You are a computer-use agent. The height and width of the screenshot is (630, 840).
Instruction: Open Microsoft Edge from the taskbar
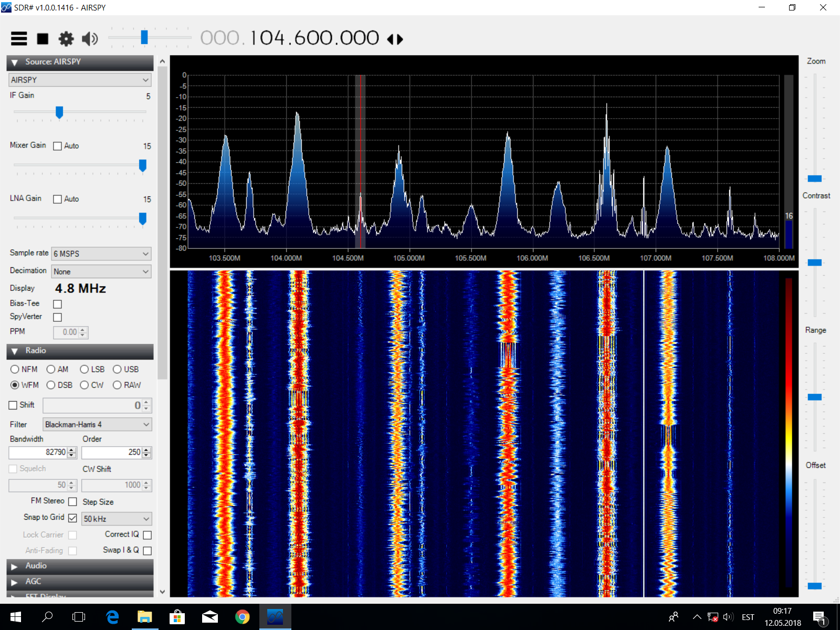[x=112, y=617]
